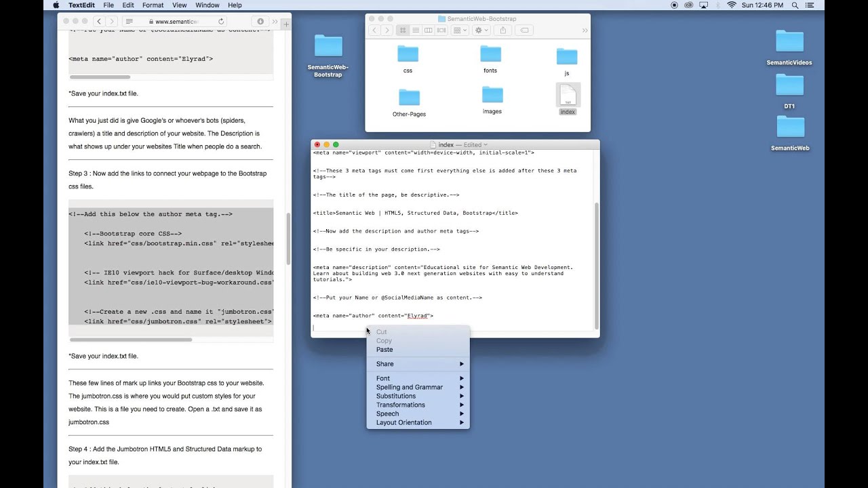Click the title tag line in TextEdit

pos(415,213)
